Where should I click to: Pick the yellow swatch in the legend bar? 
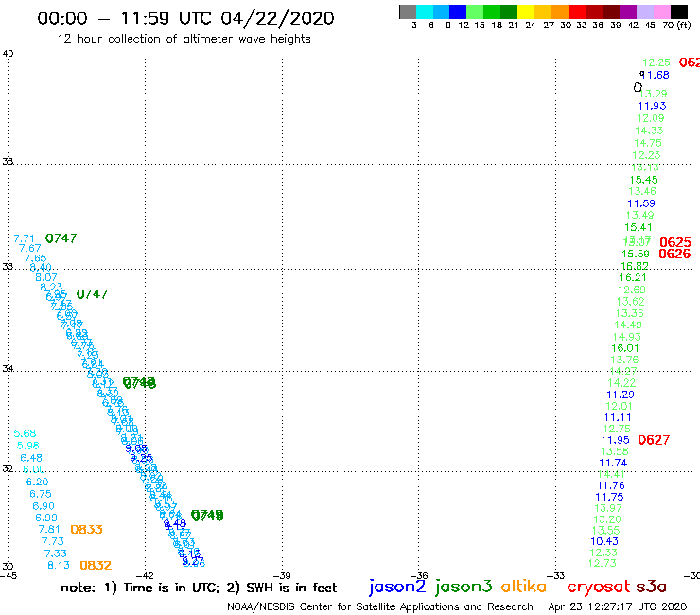526,12
